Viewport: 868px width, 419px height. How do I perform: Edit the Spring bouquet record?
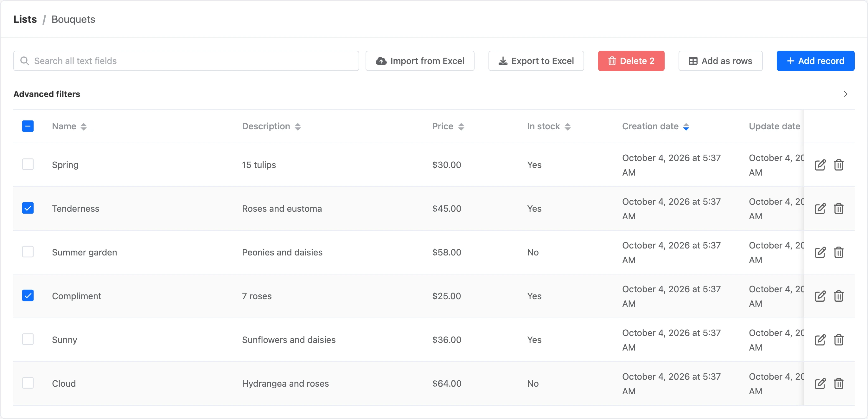tap(820, 165)
